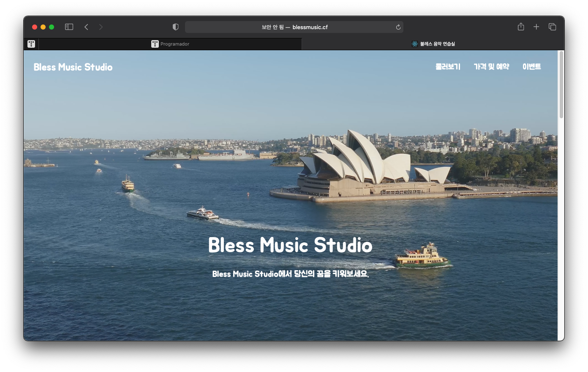The height and width of the screenshot is (372, 588).
Task: Show the tab overview icon
Action: (552, 27)
